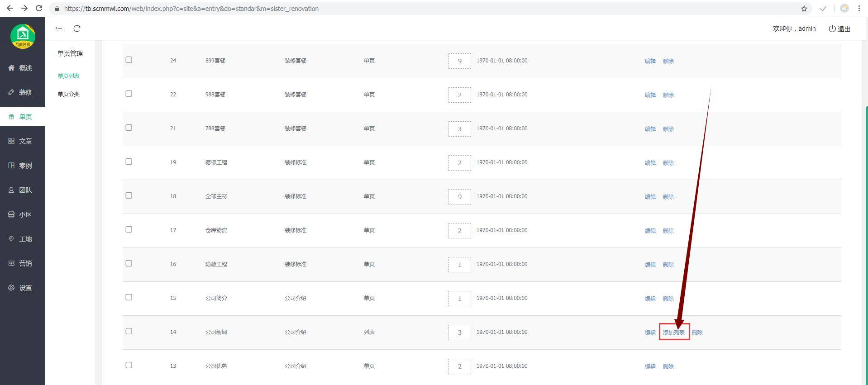Click 编辑 for 988套餐 row

point(650,95)
